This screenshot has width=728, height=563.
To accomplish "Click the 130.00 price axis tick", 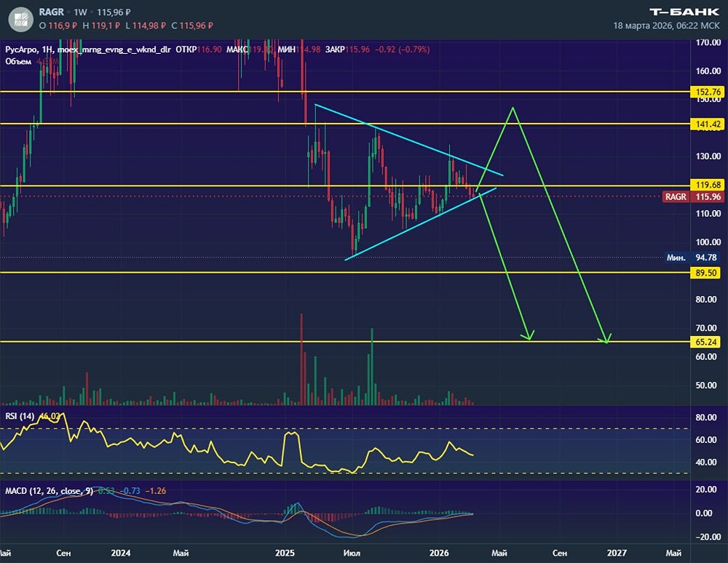I will [x=708, y=156].
